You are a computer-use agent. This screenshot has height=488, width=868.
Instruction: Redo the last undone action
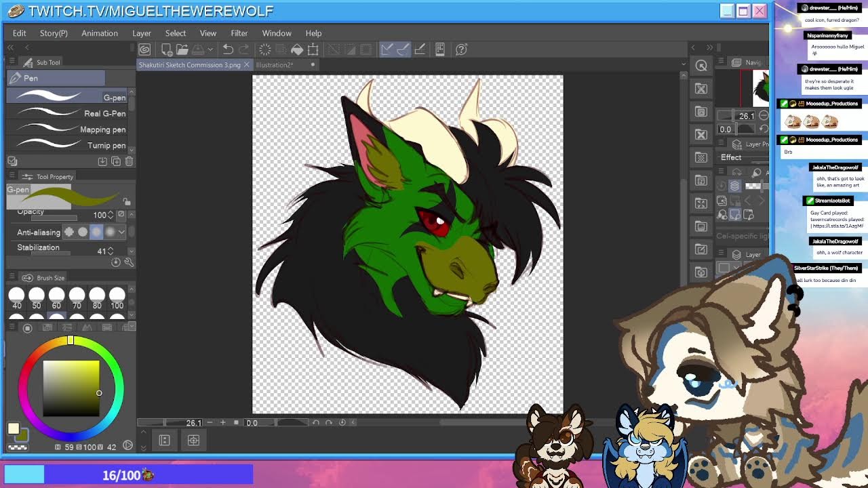(244, 49)
